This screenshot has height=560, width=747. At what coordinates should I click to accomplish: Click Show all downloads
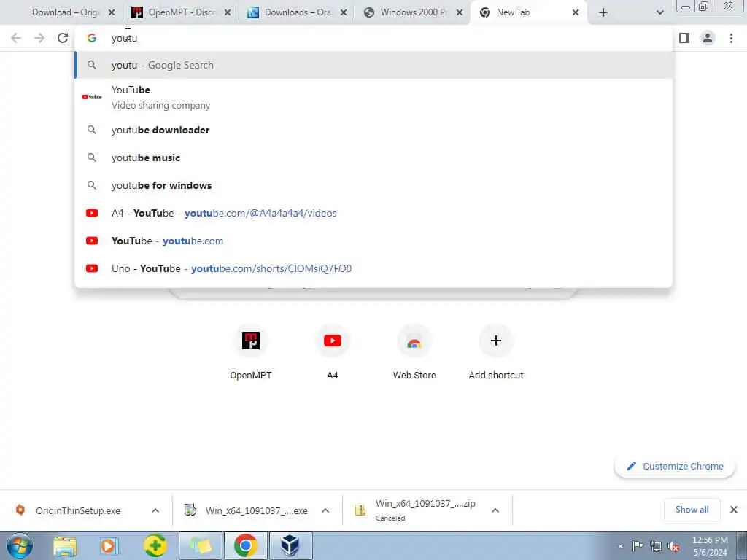692,510
